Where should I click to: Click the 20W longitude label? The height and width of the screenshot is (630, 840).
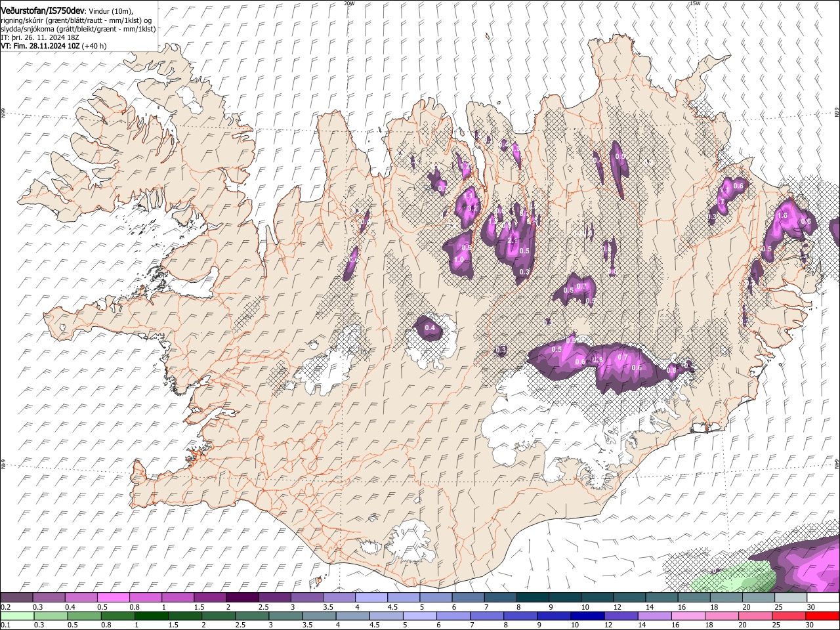[x=349, y=3]
